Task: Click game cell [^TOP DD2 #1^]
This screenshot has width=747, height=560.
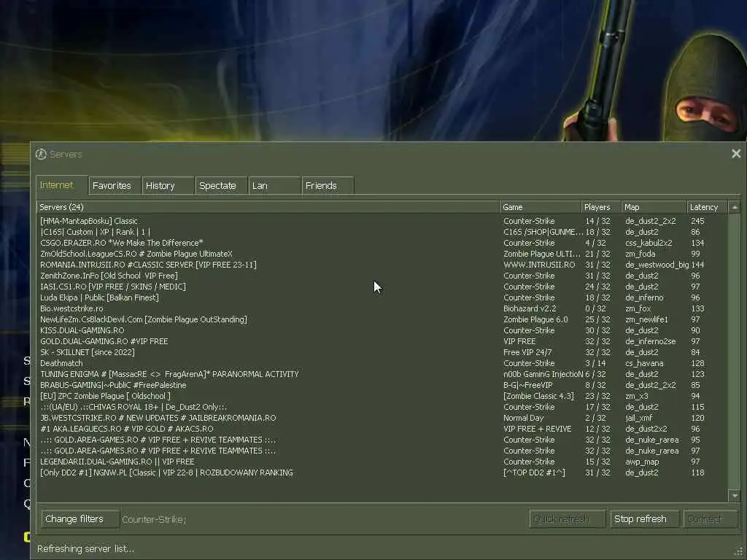Action: (534, 472)
